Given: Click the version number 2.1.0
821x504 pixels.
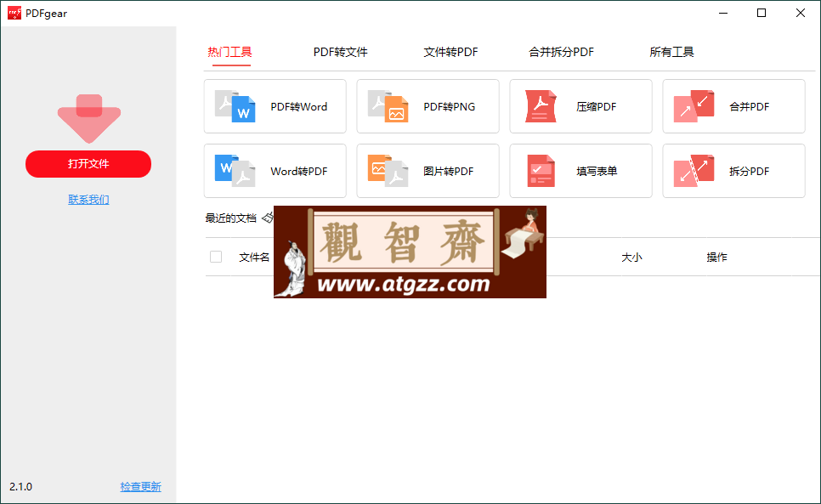Looking at the screenshot, I should [21, 487].
